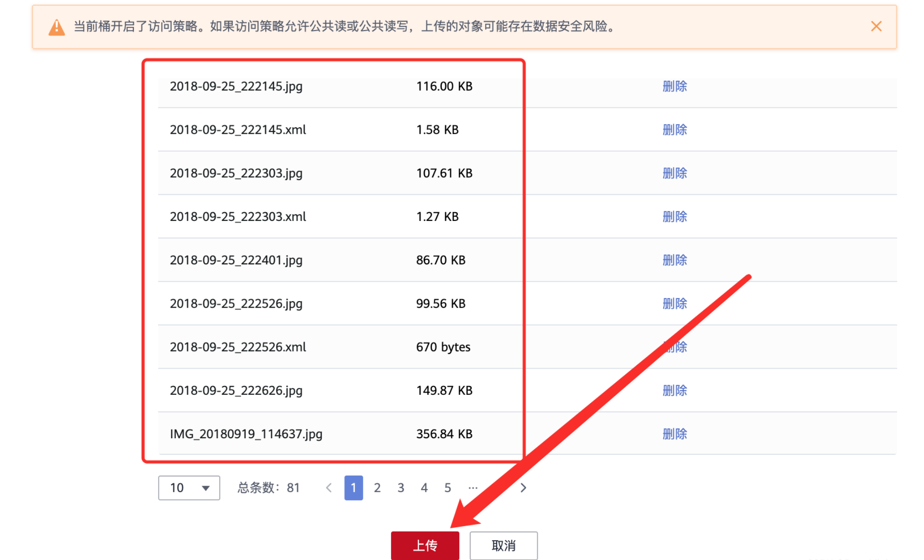
Task: Jump to page 2
Action: [x=377, y=488]
